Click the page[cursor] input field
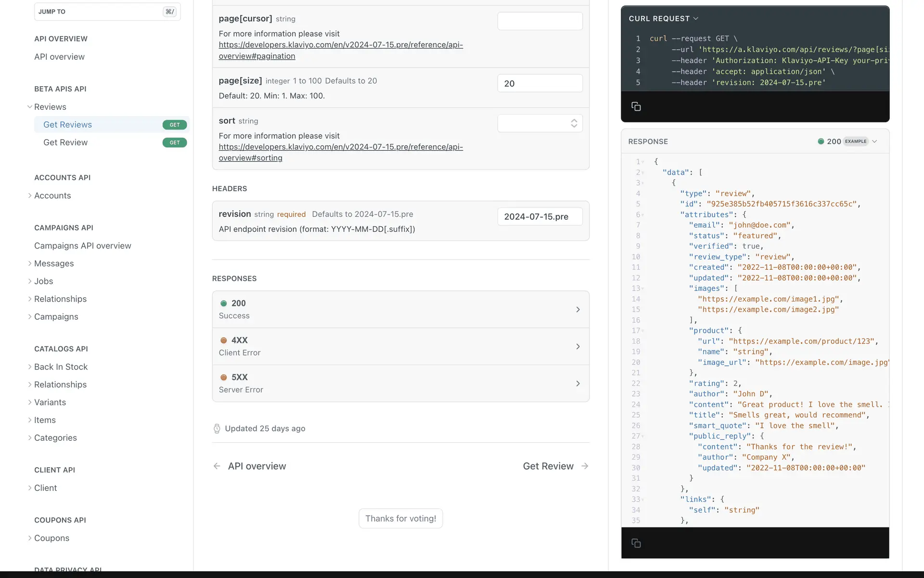This screenshot has height=578, width=924. point(539,21)
